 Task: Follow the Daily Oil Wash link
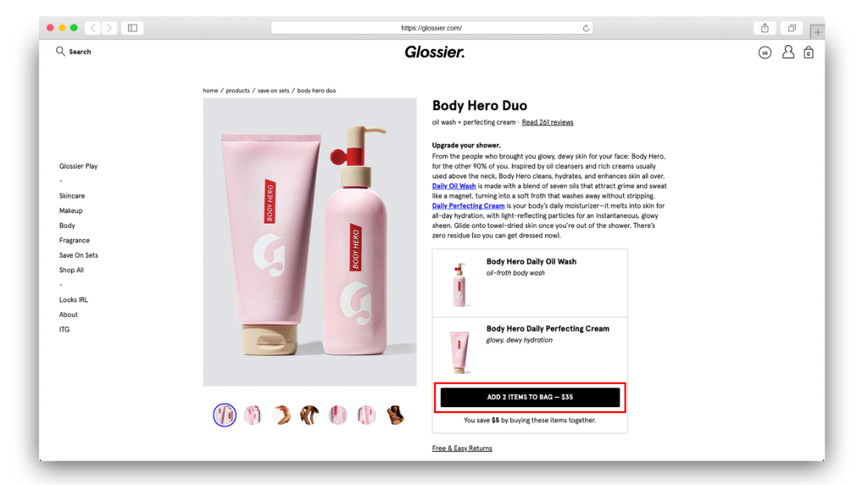[454, 186]
